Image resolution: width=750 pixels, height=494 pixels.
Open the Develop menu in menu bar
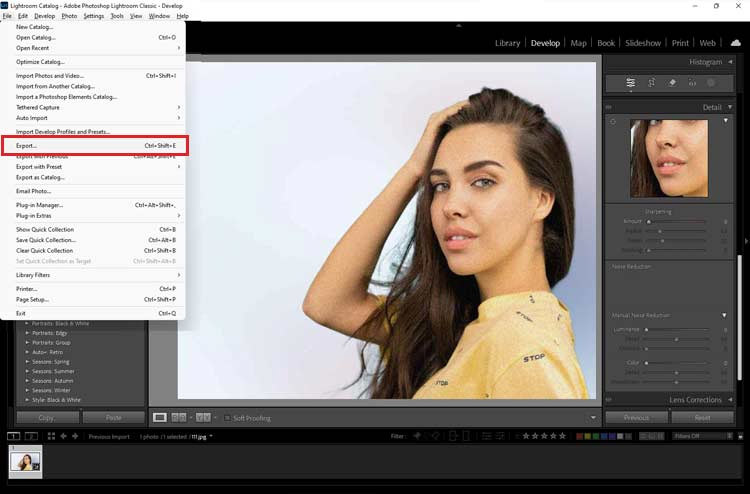click(x=44, y=16)
